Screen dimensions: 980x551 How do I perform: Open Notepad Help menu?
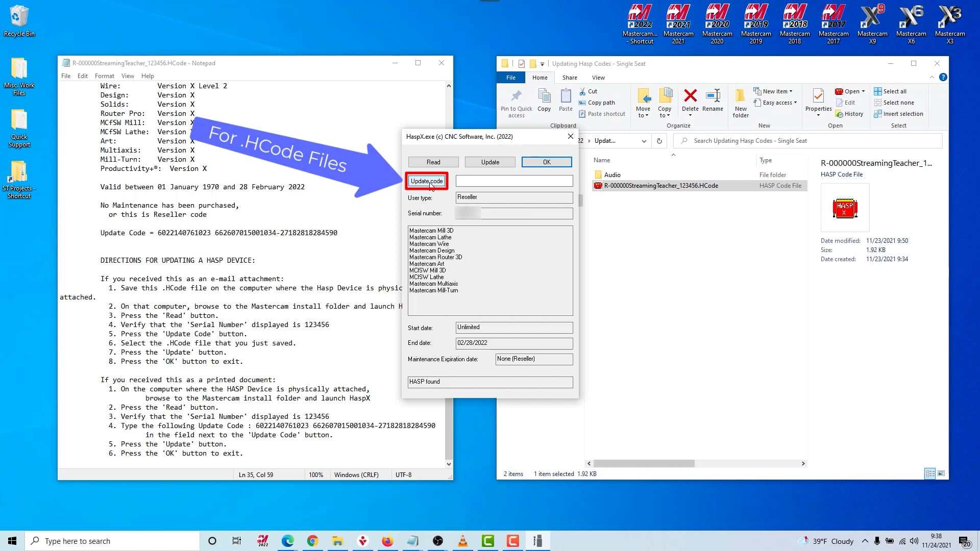click(148, 76)
